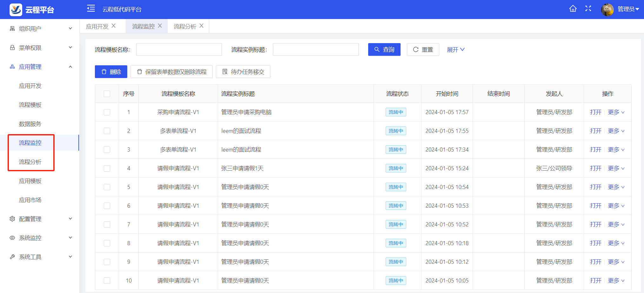Go to home via the house icon
This screenshot has width=644, height=293.
click(573, 9)
